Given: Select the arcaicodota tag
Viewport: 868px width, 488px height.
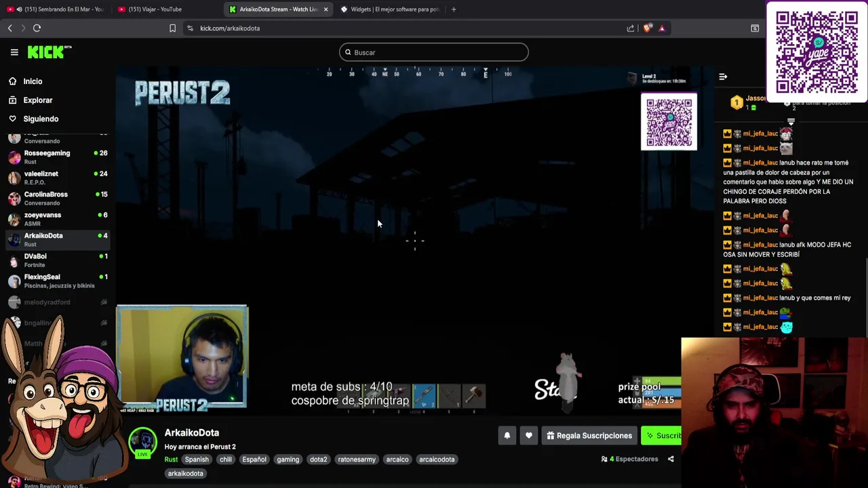Looking at the screenshot, I should pyautogui.click(x=437, y=460).
